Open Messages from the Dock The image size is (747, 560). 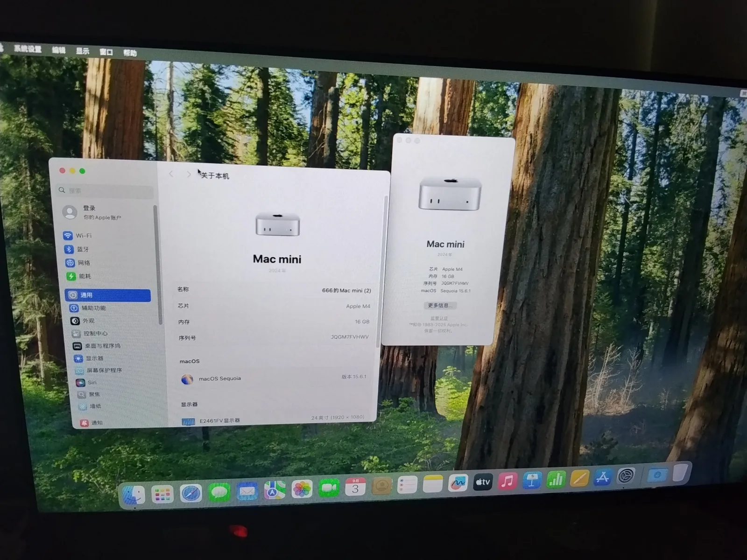point(219,492)
